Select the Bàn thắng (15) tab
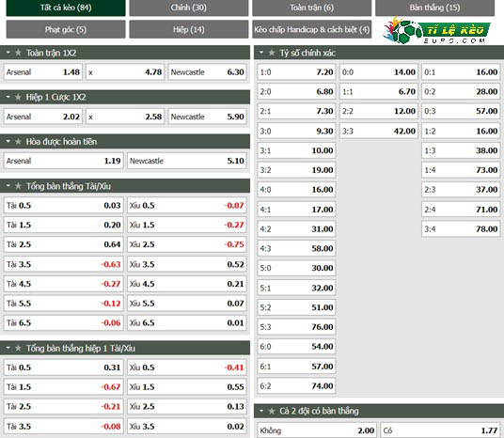This screenshot has height=438, width=504. (x=434, y=8)
